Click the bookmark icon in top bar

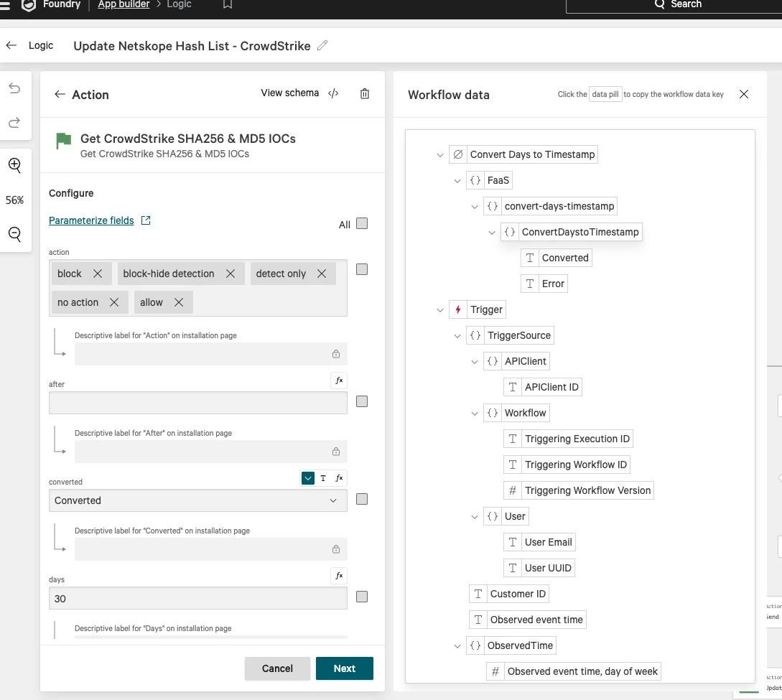point(228,4)
